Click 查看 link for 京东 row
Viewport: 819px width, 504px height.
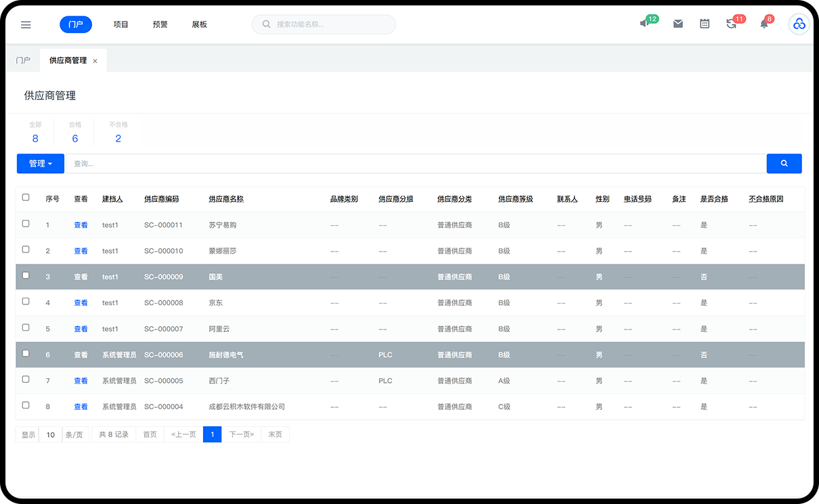click(x=81, y=303)
